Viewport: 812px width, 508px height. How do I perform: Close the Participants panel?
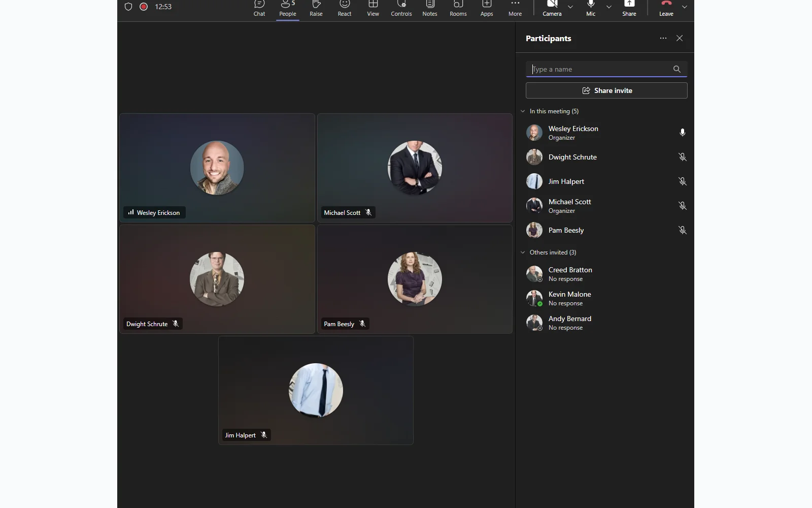tap(680, 38)
